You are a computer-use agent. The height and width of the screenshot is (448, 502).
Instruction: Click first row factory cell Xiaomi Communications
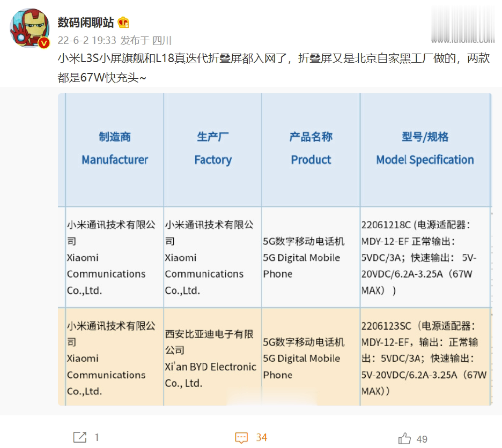point(212,257)
